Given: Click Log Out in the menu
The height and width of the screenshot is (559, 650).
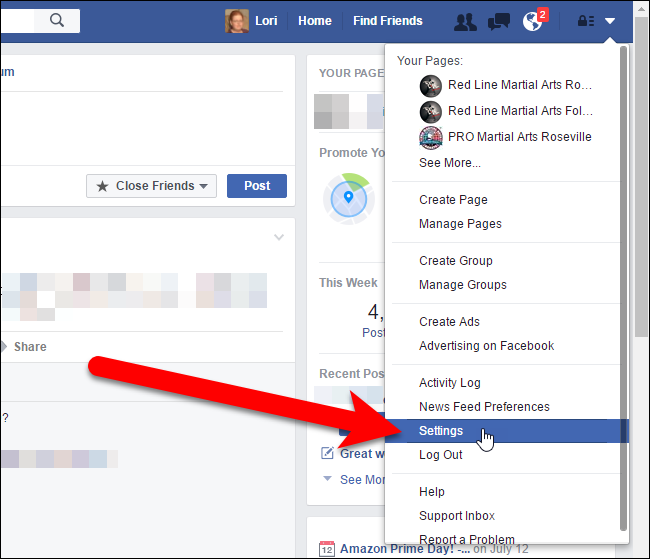Looking at the screenshot, I should point(440,455).
